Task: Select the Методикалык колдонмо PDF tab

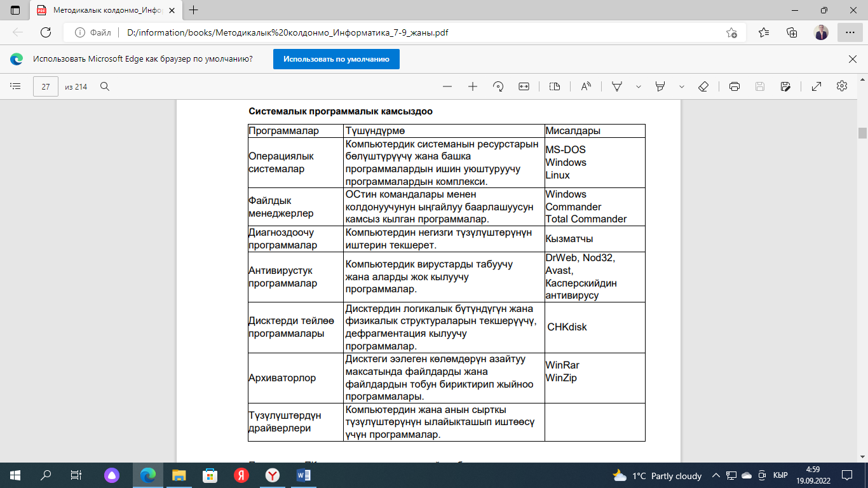Action: (x=106, y=10)
